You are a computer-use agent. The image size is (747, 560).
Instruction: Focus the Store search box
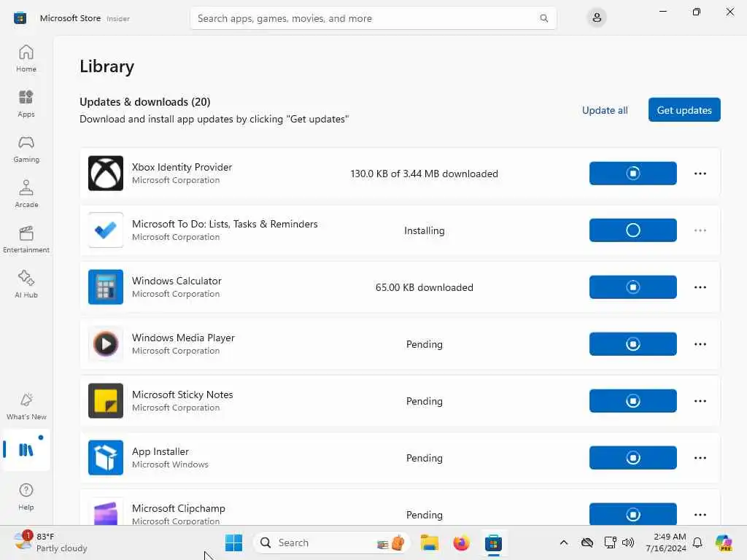click(x=373, y=18)
